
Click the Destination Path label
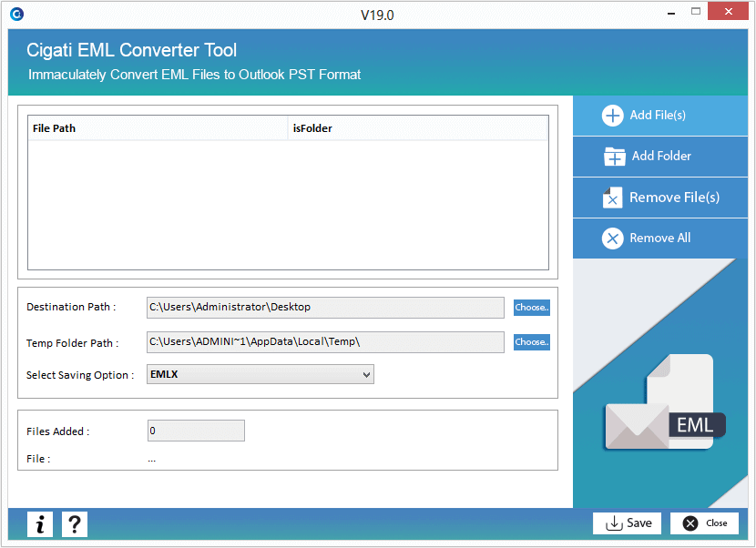click(x=71, y=307)
